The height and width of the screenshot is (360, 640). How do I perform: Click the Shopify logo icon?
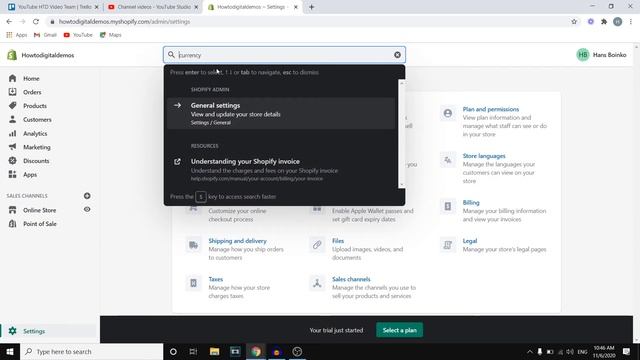click(12, 55)
